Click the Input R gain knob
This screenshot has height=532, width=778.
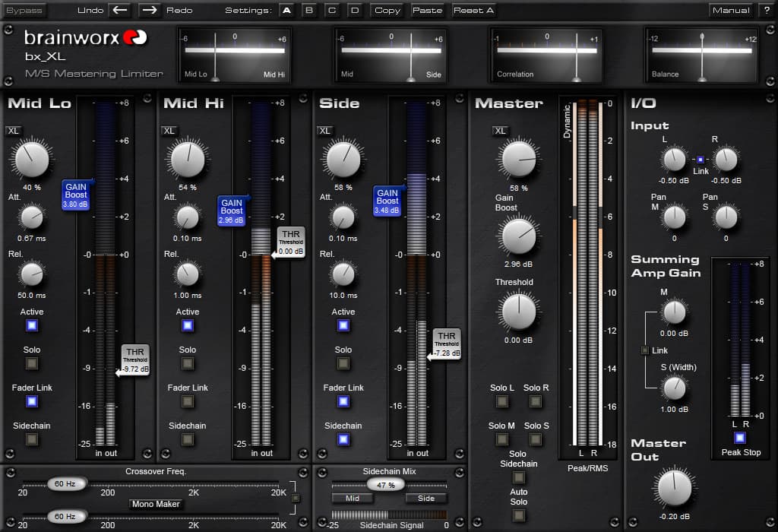click(726, 160)
